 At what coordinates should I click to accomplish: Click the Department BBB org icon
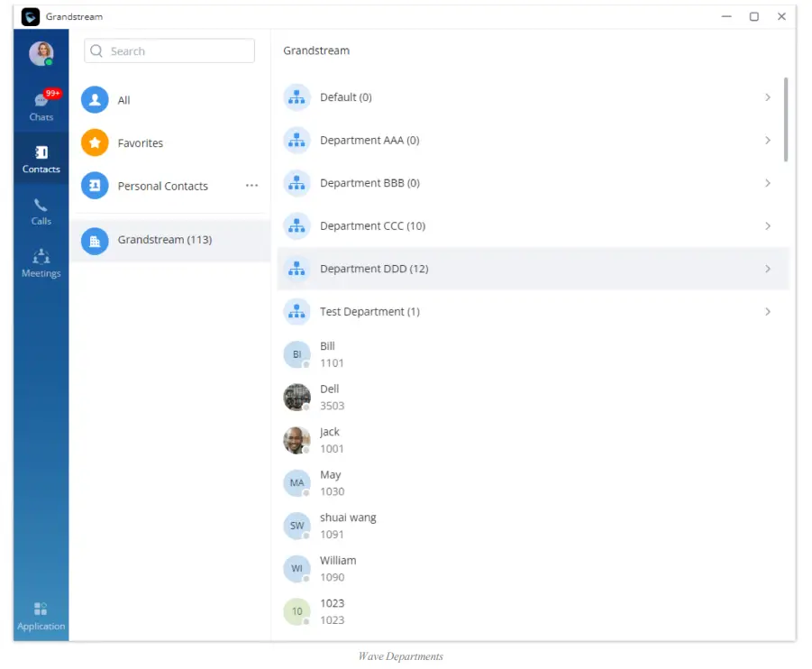point(297,183)
